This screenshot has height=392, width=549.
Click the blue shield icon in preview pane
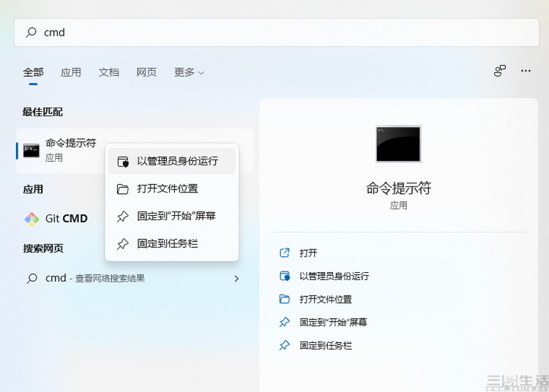(285, 276)
